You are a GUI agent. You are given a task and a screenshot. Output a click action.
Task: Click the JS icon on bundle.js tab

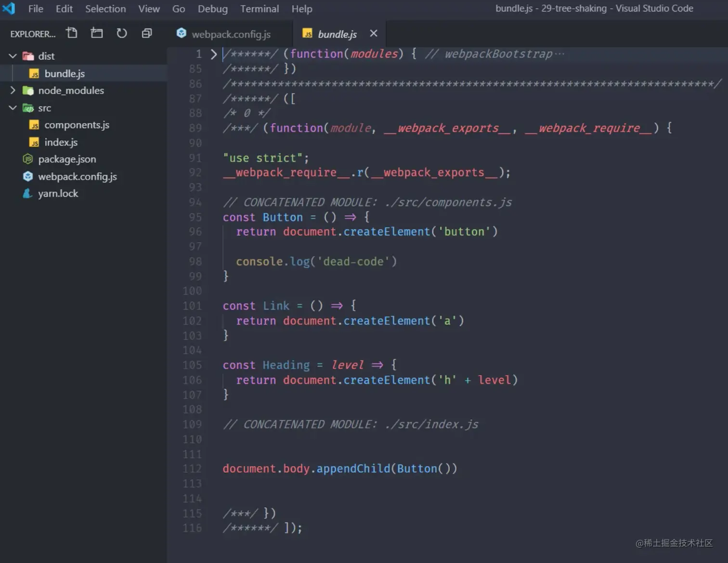[x=307, y=33]
